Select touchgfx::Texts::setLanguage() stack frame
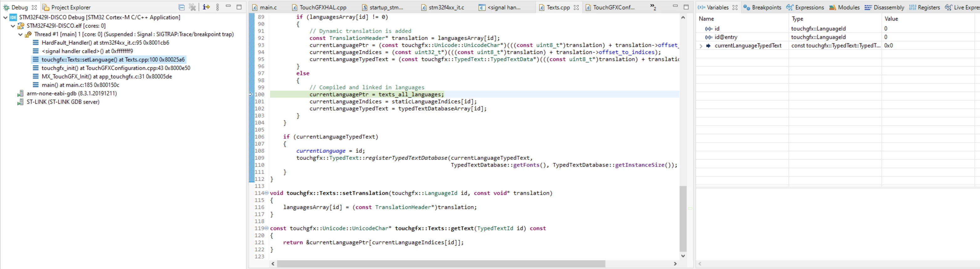Viewport: 980px width, 269px height. click(x=113, y=59)
